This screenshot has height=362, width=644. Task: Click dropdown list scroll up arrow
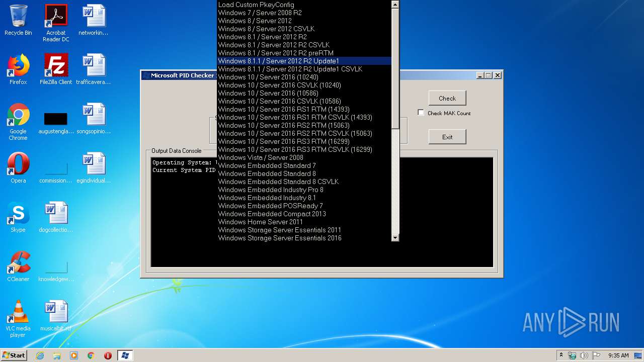395,5
